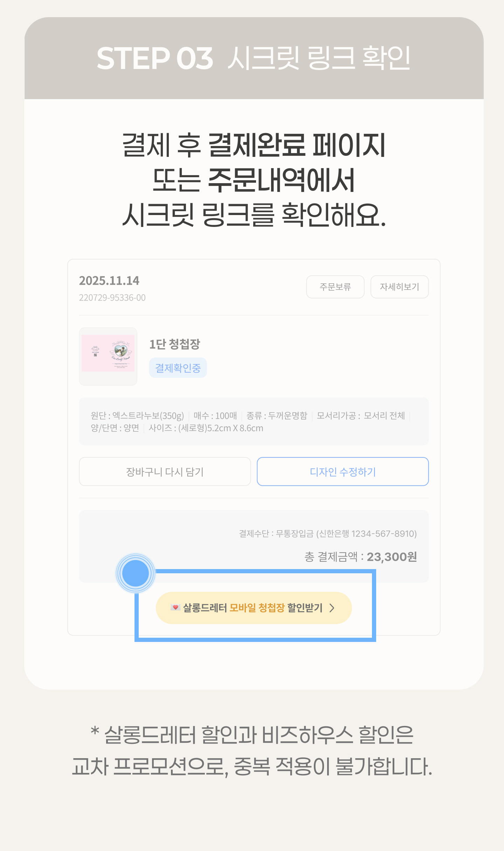Click the STEP 03 시크릿 링크 확인 header
The image size is (504, 851).
(x=254, y=58)
